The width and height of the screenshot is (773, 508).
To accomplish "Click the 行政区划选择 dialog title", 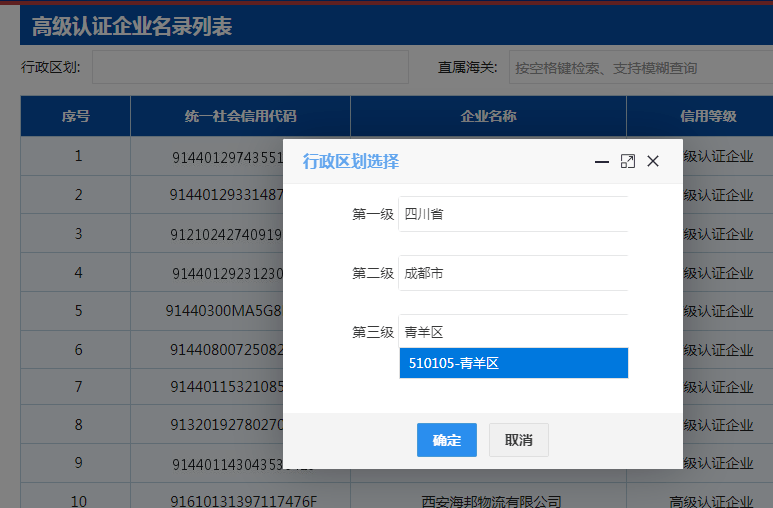I will coord(351,161).
